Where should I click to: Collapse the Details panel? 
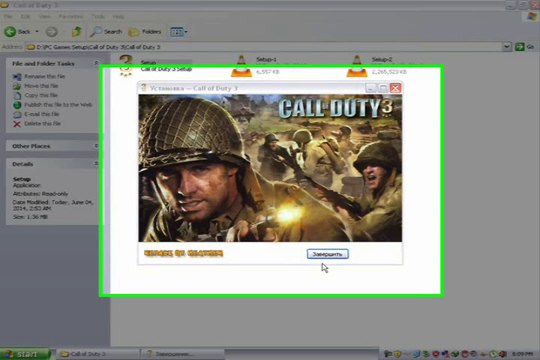point(96,164)
